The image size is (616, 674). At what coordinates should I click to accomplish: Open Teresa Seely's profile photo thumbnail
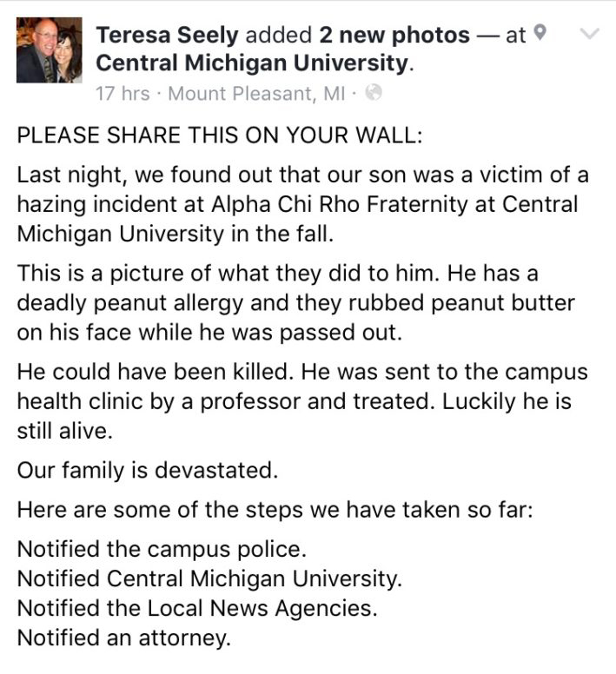pyautogui.click(x=49, y=50)
